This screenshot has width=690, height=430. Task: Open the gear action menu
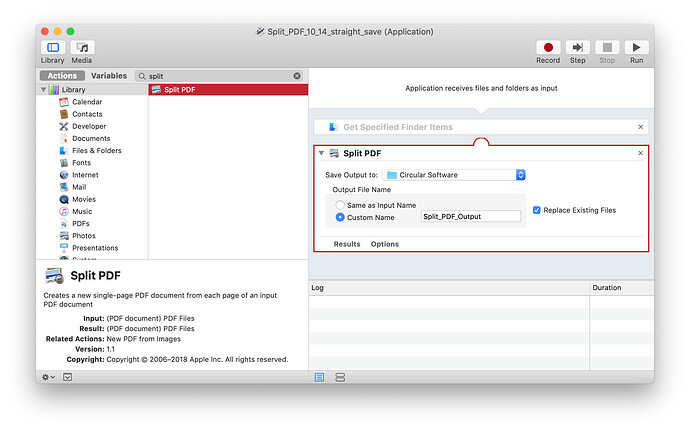click(48, 377)
